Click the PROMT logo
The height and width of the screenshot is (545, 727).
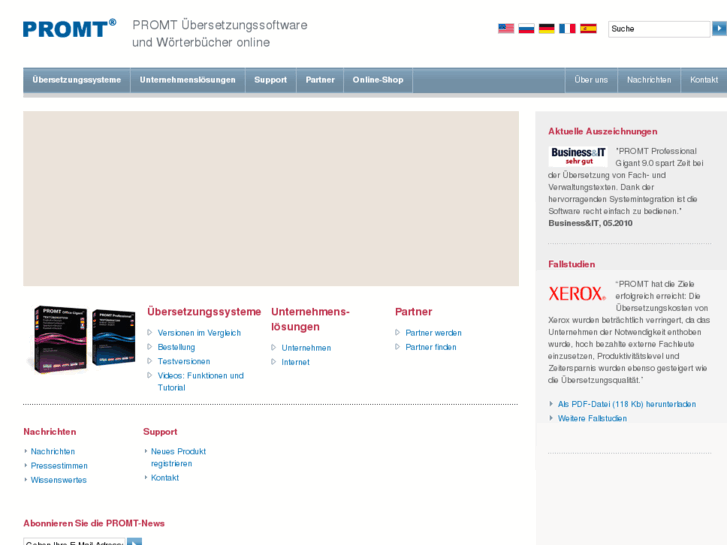click(70, 29)
